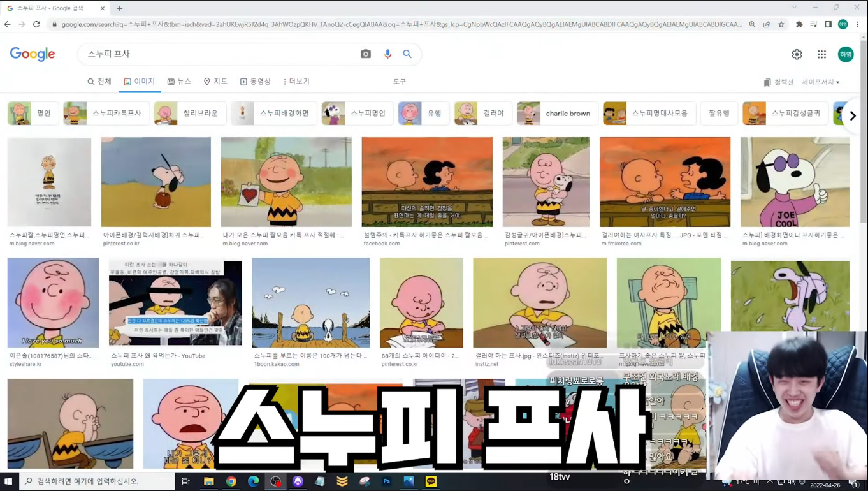
Task: Filter by the 스누피감성글귀 chip
Action: pos(785,114)
